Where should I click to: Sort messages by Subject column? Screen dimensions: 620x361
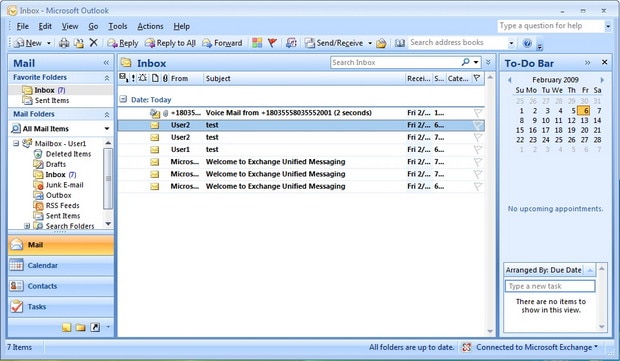(304, 78)
